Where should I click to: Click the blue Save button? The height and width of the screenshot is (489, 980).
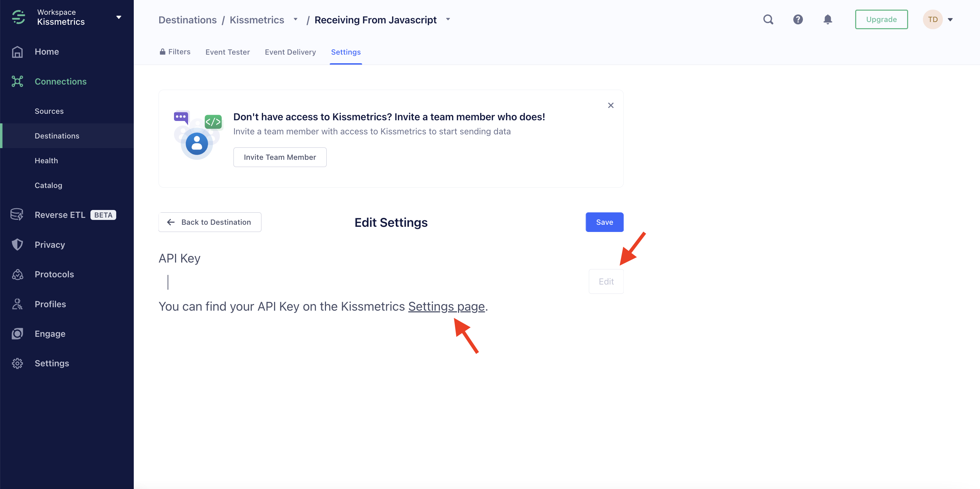[x=604, y=222]
